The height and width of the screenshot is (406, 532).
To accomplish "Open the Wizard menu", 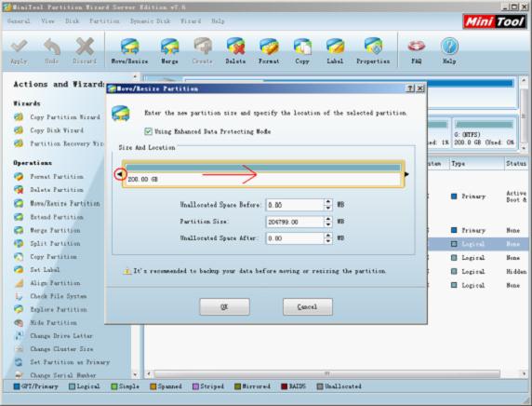I will pyautogui.click(x=191, y=21).
